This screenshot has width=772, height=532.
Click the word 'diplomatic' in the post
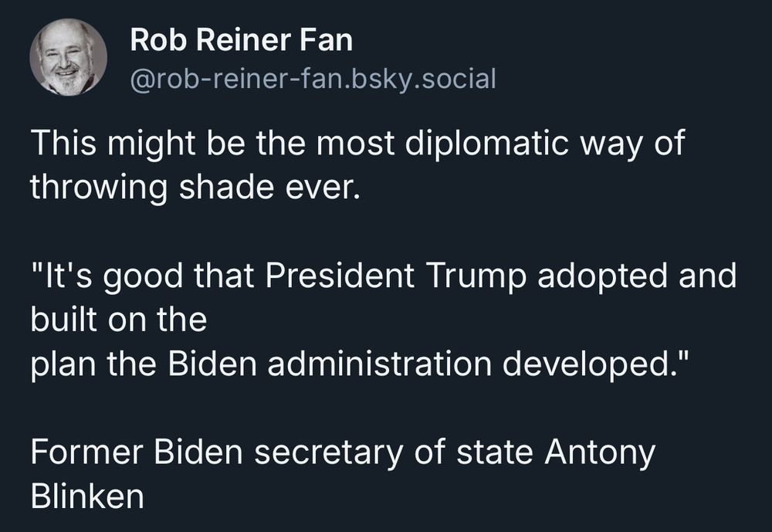(x=487, y=144)
